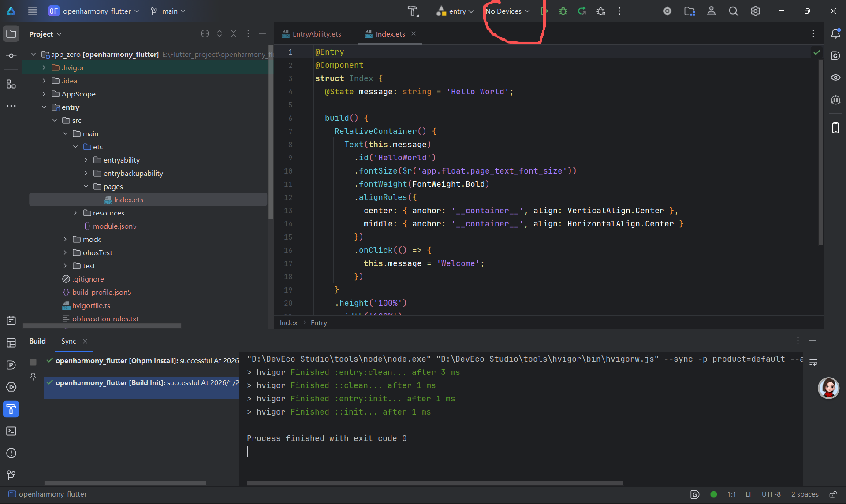Open the main branch dropdown
Viewport: 846px width, 504px height.
(x=168, y=11)
